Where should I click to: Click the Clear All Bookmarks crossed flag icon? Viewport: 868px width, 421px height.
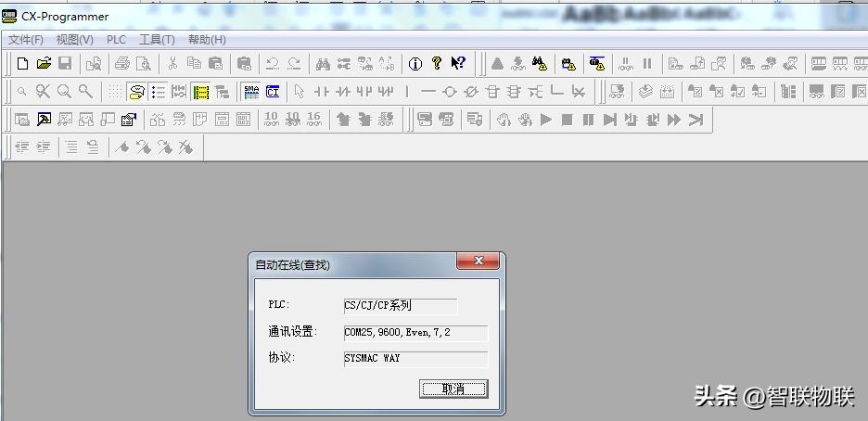(x=186, y=147)
